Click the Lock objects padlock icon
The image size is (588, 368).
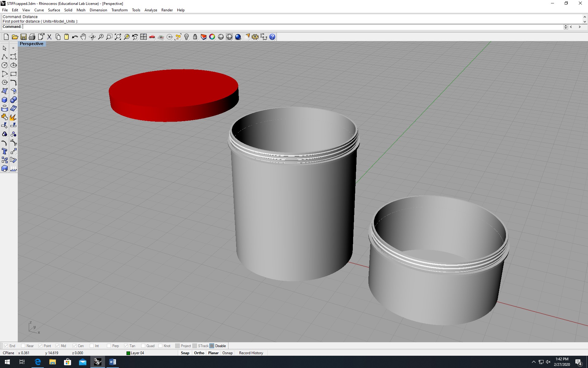click(195, 37)
